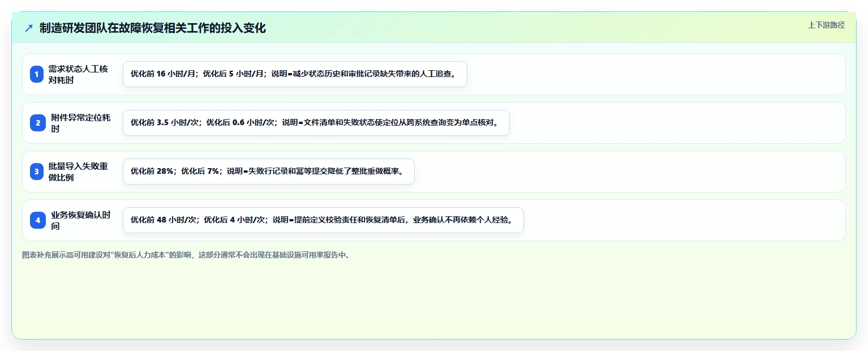The height and width of the screenshot is (351, 868).
Task: Click the footnote starting 图表补充展示高可用建设
Action: [186, 255]
